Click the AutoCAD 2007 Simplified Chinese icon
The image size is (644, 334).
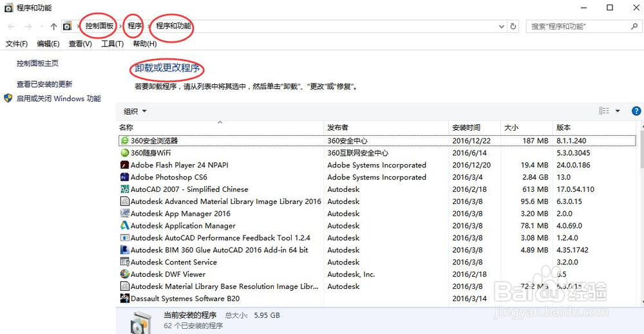125,189
